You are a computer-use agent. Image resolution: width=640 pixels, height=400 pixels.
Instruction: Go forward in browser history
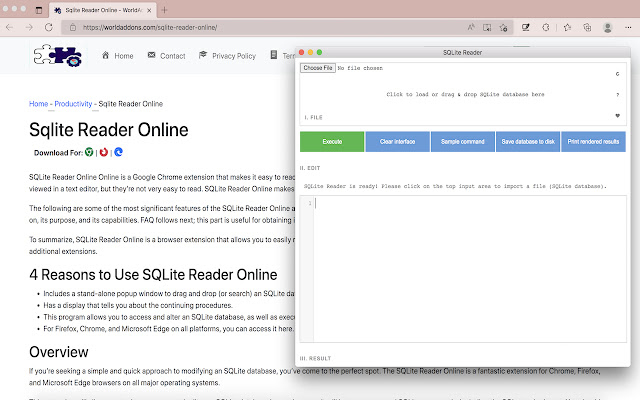coord(29,27)
